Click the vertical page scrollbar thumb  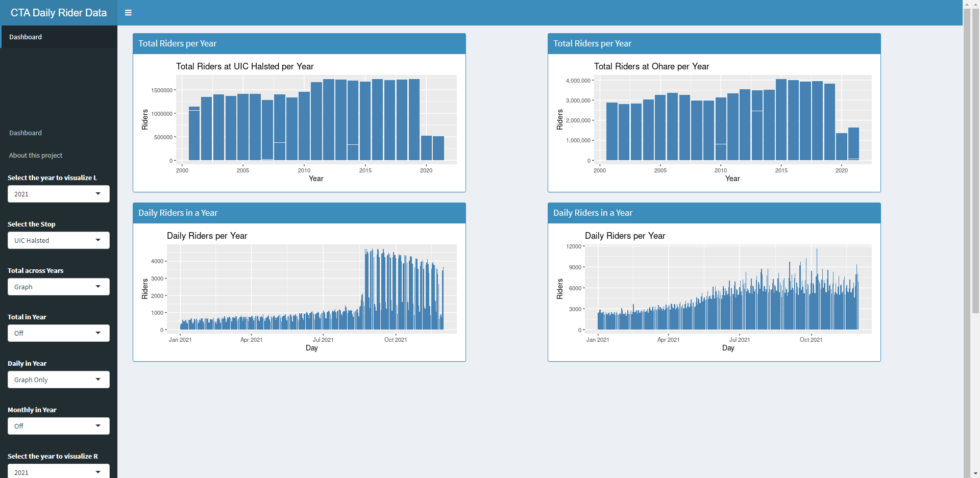975,161
